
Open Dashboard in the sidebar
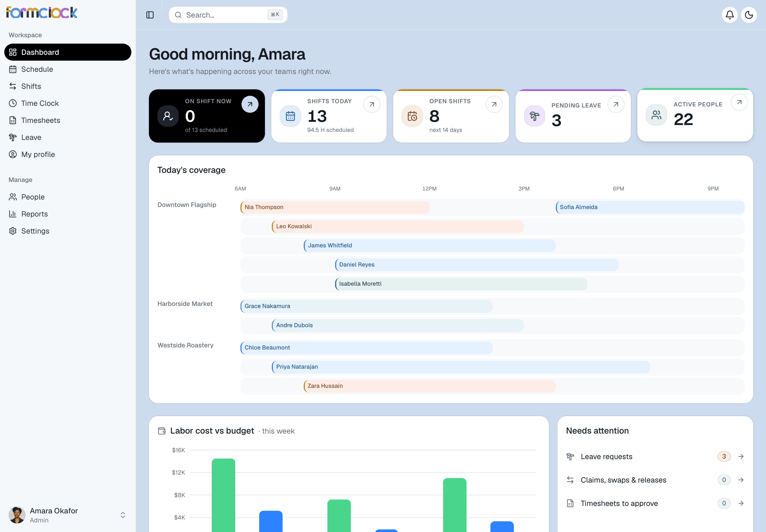pyautogui.click(x=68, y=52)
